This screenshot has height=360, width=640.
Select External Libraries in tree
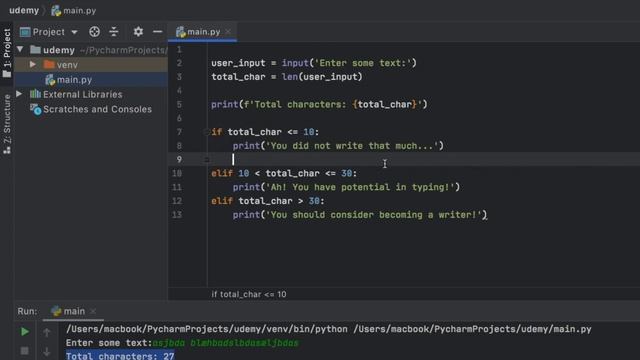pyautogui.click(x=82, y=94)
